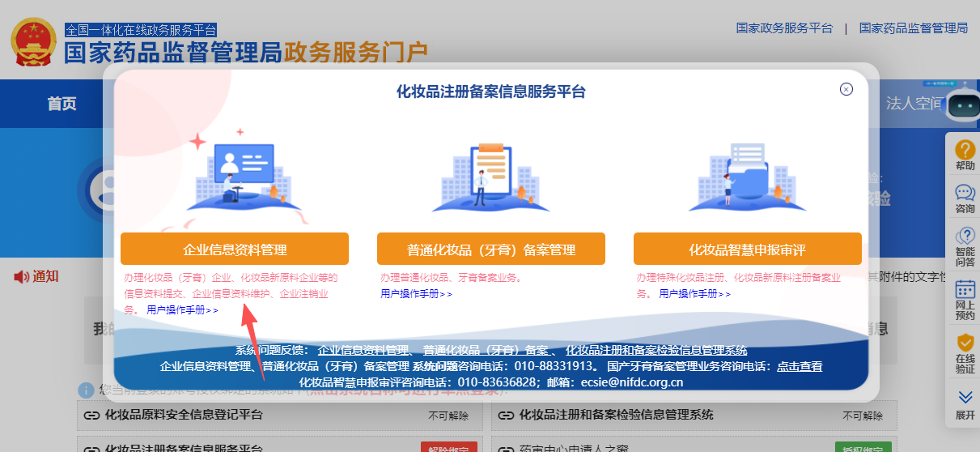Click 不可解除 beside 化妆品注册和备案检验信息管理系统
Viewport: 980px width, 452px height.
[862, 416]
